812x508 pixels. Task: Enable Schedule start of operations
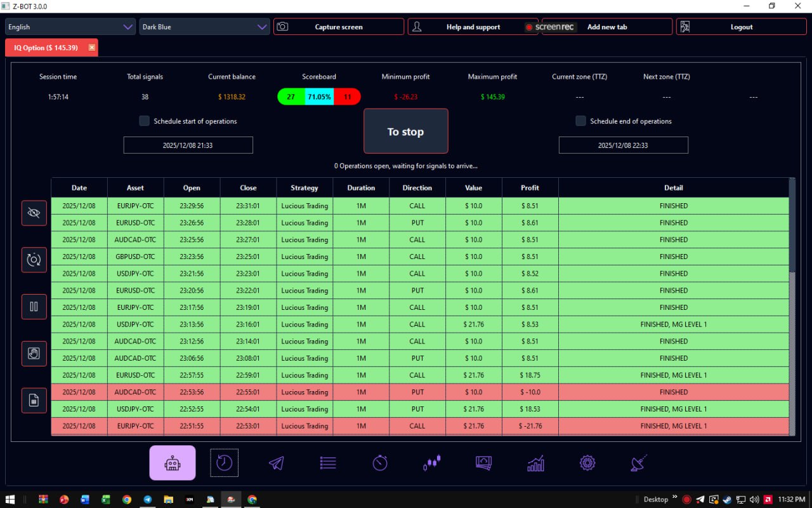point(144,120)
